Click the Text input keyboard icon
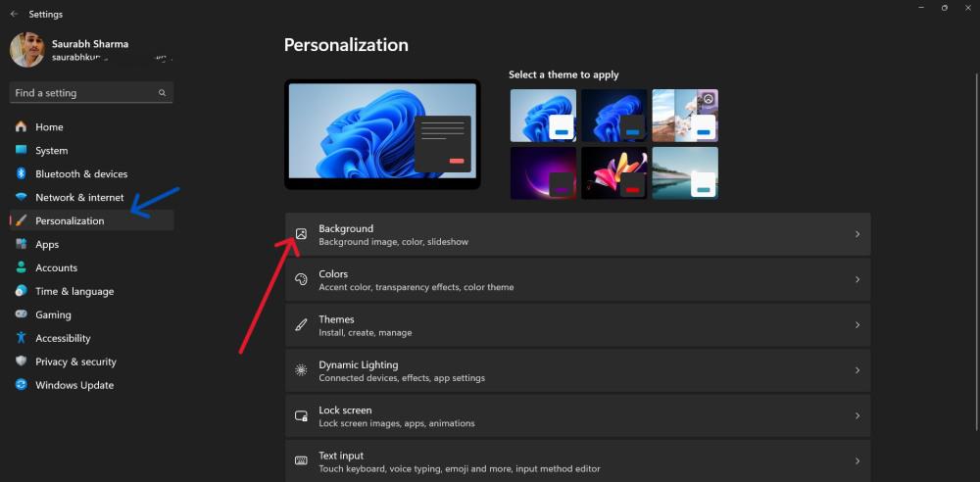The width and height of the screenshot is (980, 482). 301,460
